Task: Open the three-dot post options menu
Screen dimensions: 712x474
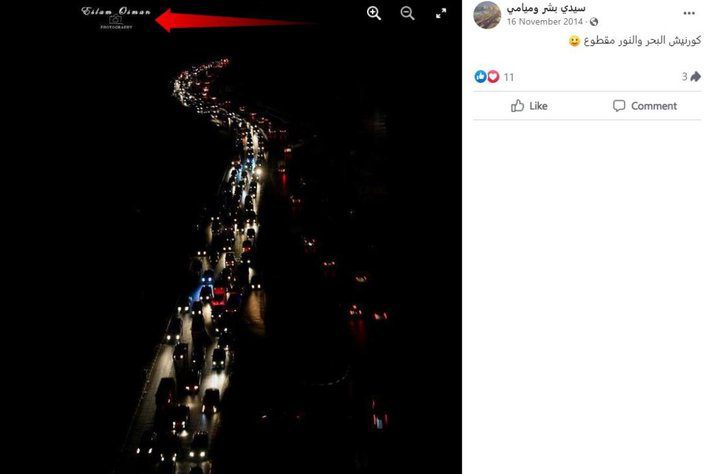Action: pos(689,13)
